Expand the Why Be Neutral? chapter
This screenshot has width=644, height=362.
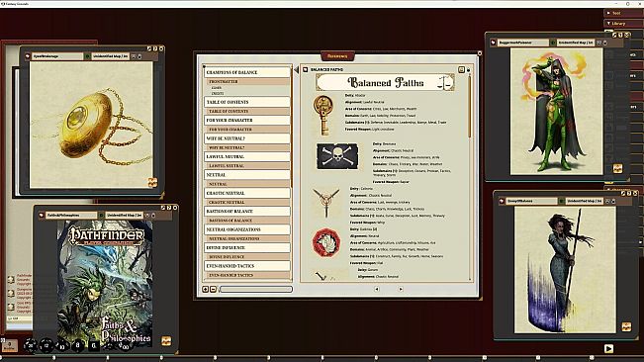[x=247, y=138]
